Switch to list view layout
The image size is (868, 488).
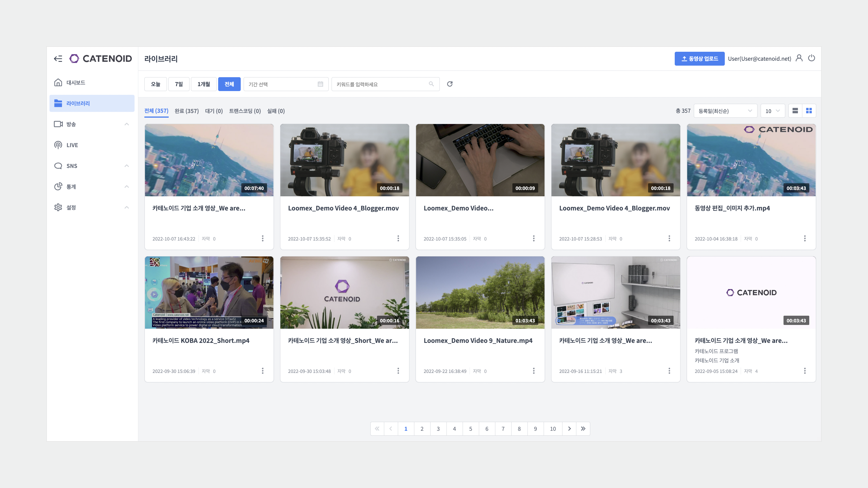click(795, 111)
